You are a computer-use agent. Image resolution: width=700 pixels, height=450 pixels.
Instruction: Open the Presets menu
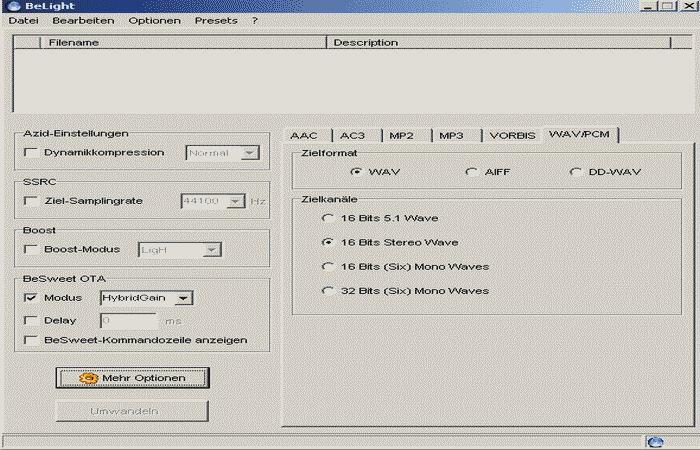pyautogui.click(x=216, y=20)
